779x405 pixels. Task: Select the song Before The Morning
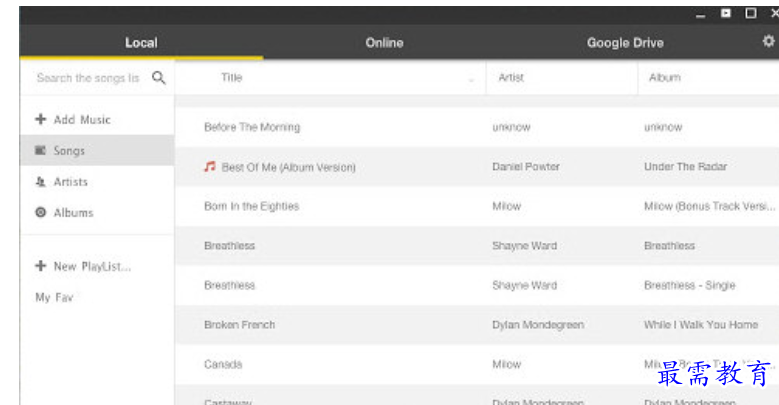point(477,127)
